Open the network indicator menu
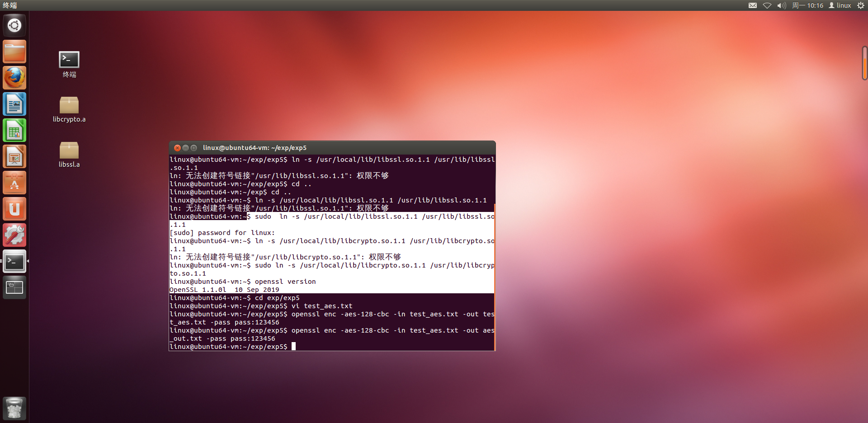The image size is (868, 423). 767,5
